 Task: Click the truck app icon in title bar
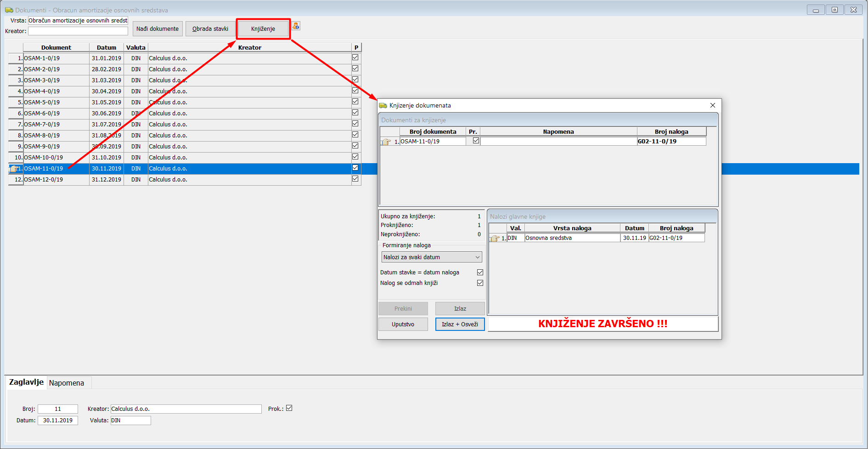click(x=9, y=10)
